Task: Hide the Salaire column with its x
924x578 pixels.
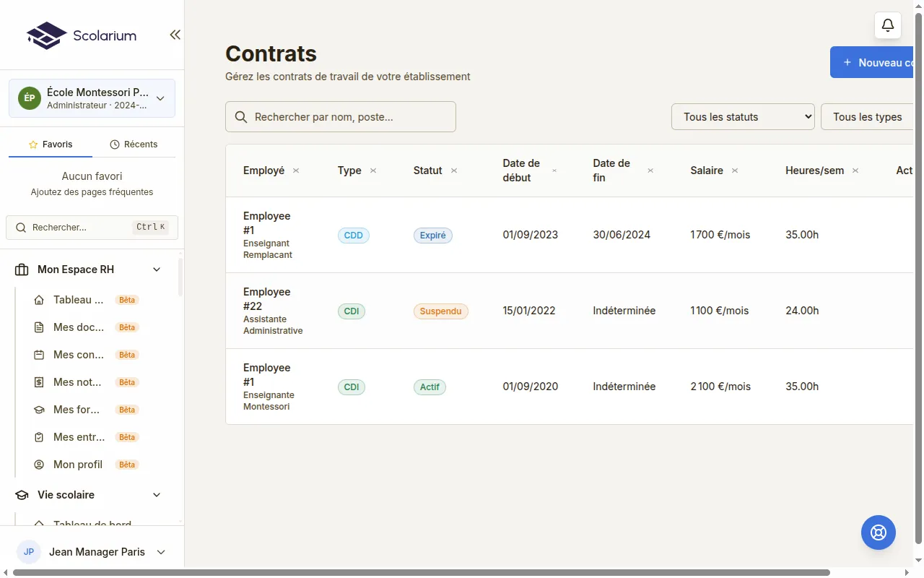Action: tap(735, 171)
